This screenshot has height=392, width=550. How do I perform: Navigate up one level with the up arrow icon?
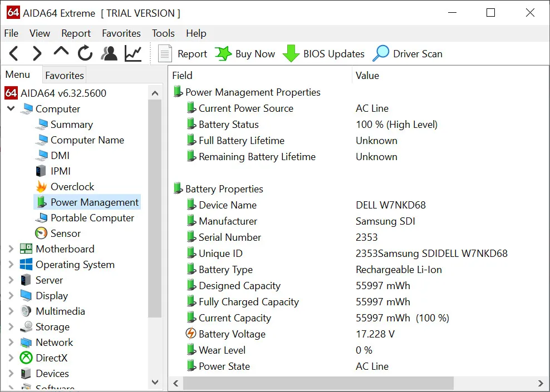pyautogui.click(x=61, y=52)
